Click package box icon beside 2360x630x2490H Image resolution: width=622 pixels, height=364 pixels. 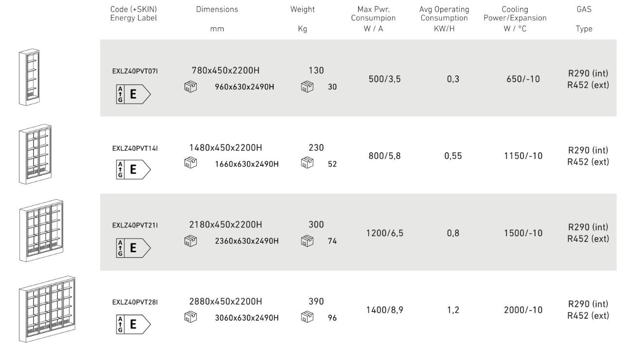(190, 240)
